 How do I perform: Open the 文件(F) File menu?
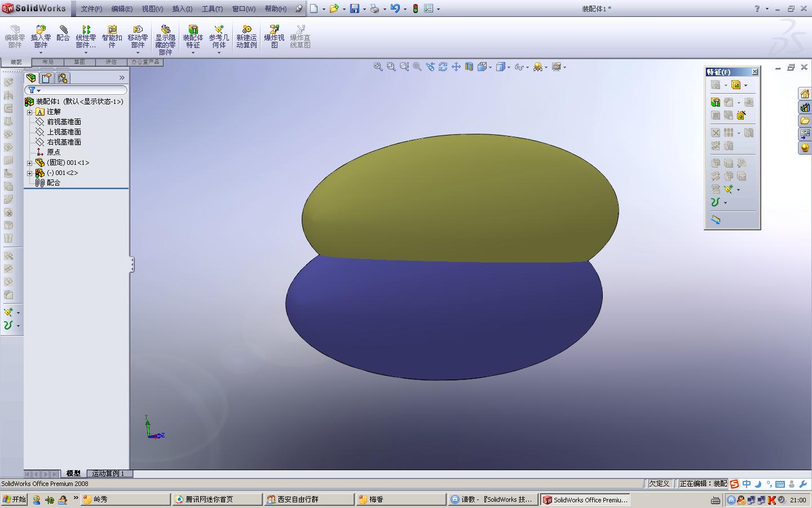91,9
